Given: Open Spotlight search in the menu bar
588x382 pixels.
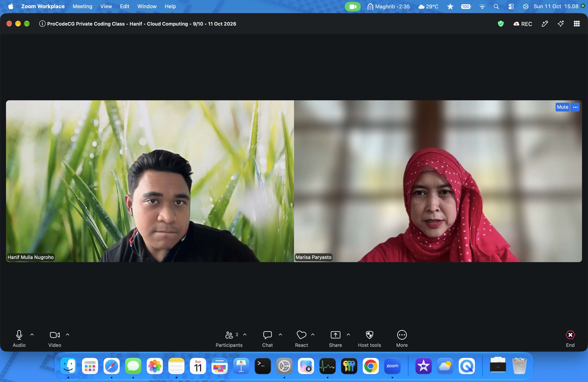Looking at the screenshot, I should pos(496,6).
